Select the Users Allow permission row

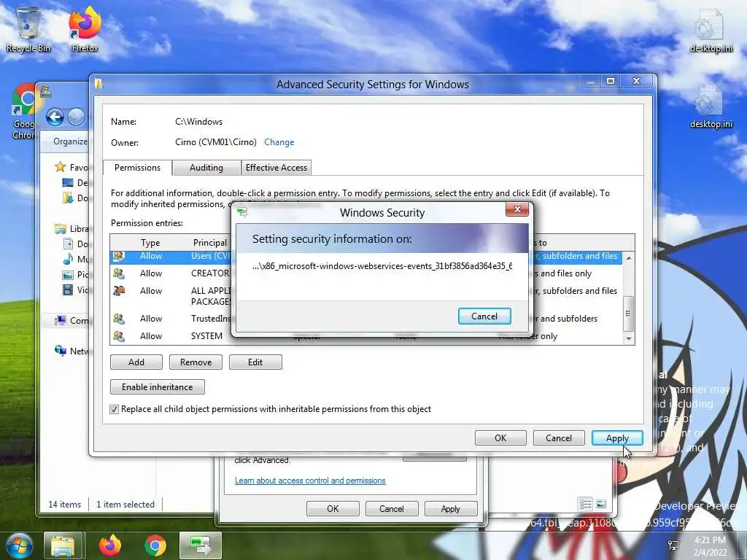click(x=366, y=256)
